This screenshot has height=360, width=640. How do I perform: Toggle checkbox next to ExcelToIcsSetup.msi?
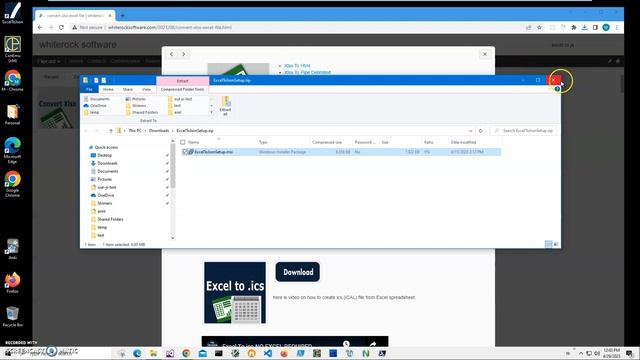[184, 152]
